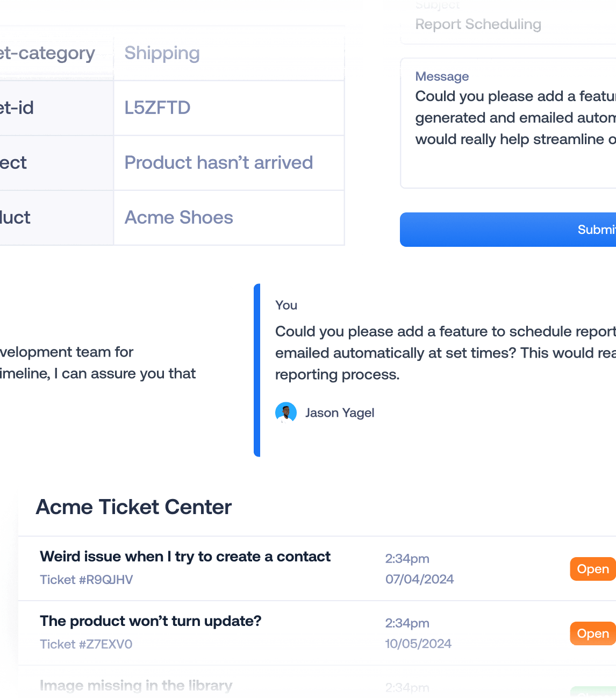Select the Ticket #R9QJHV ID text
The image size is (616, 698).
tap(87, 580)
